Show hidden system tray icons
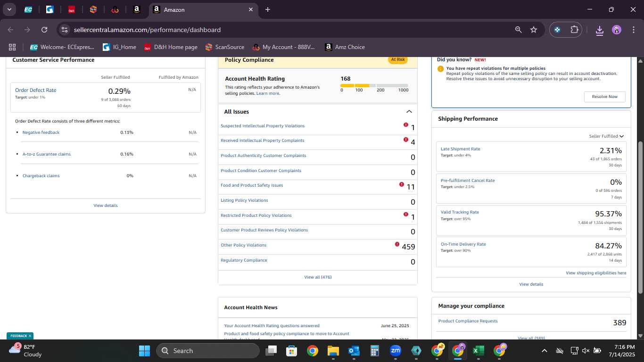The width and height of the screenshot is (644, 362). [544, 351]
